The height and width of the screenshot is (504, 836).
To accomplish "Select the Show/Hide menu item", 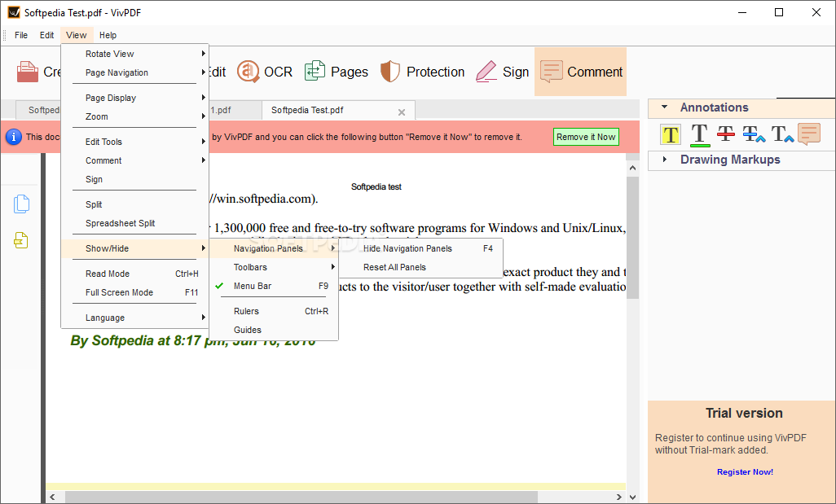I will (135, 249).
